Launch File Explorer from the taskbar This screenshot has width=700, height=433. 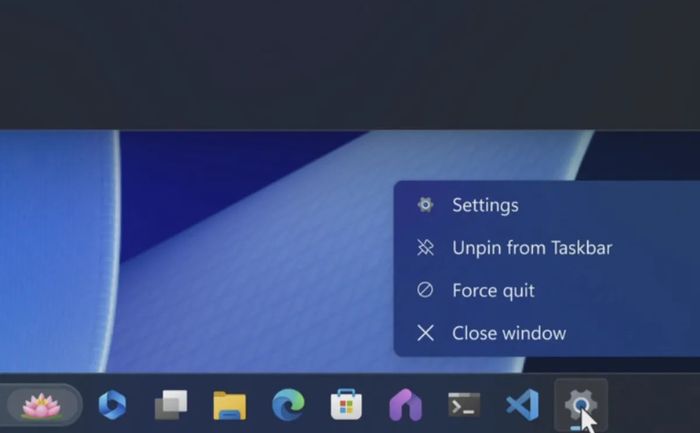[x=229, y=405]
